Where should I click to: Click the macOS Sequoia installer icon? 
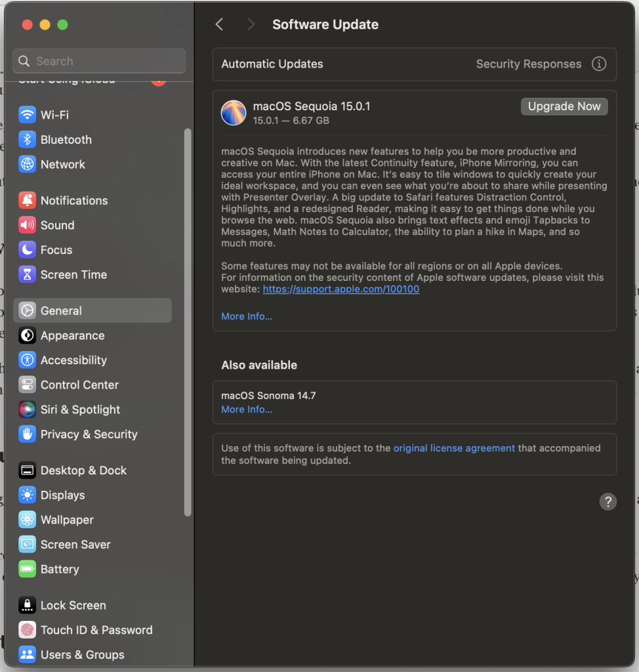(234, 113)
